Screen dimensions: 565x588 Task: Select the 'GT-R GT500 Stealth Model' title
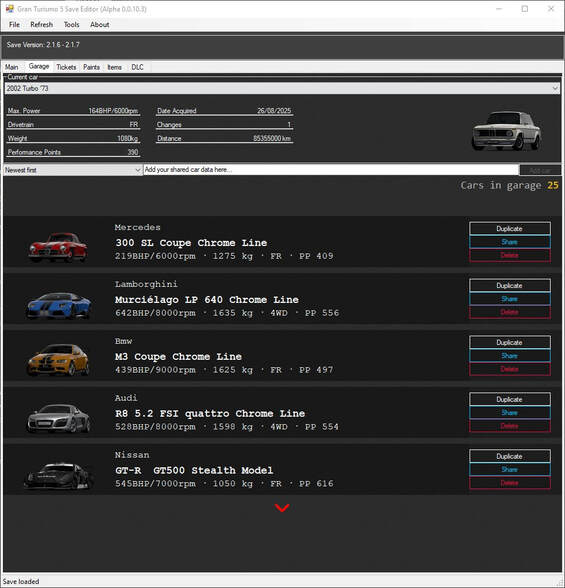pos(194,470)
